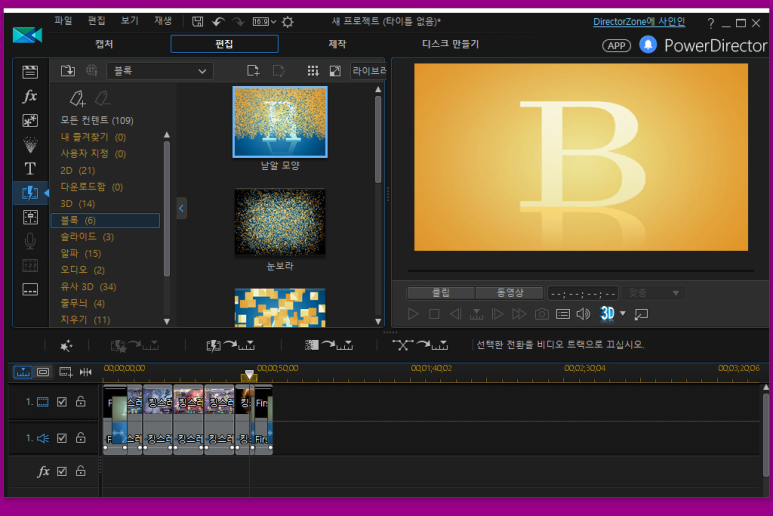Open the Voice-Over microphone icon
Image resolution: width=773 pixels, height=516 pixels.
30,241
